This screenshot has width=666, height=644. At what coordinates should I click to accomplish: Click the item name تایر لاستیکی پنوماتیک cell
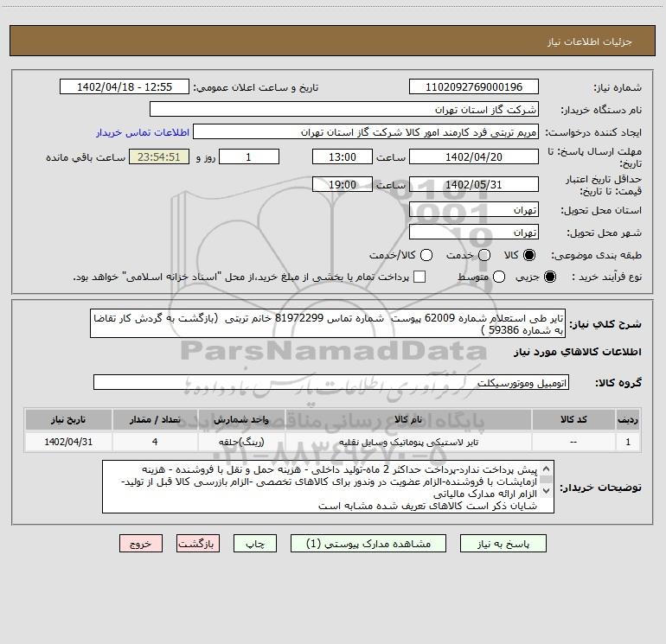pos(408,442)
